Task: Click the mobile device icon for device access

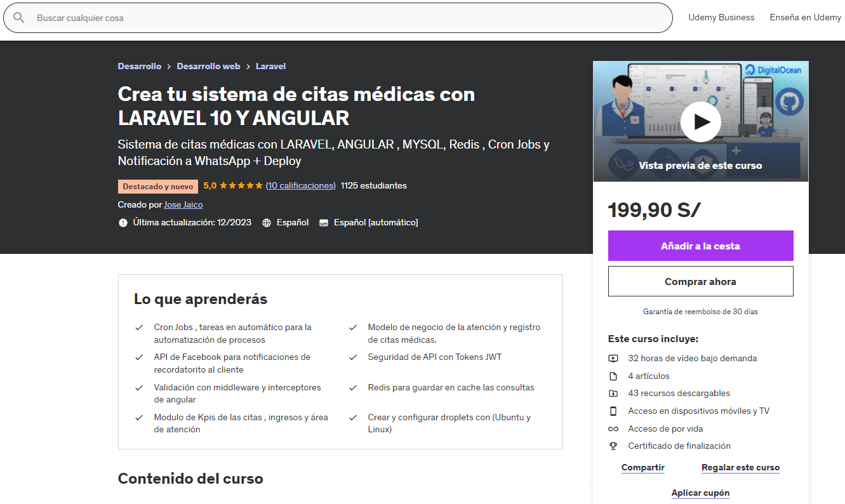Action: (x=613, y=411)
